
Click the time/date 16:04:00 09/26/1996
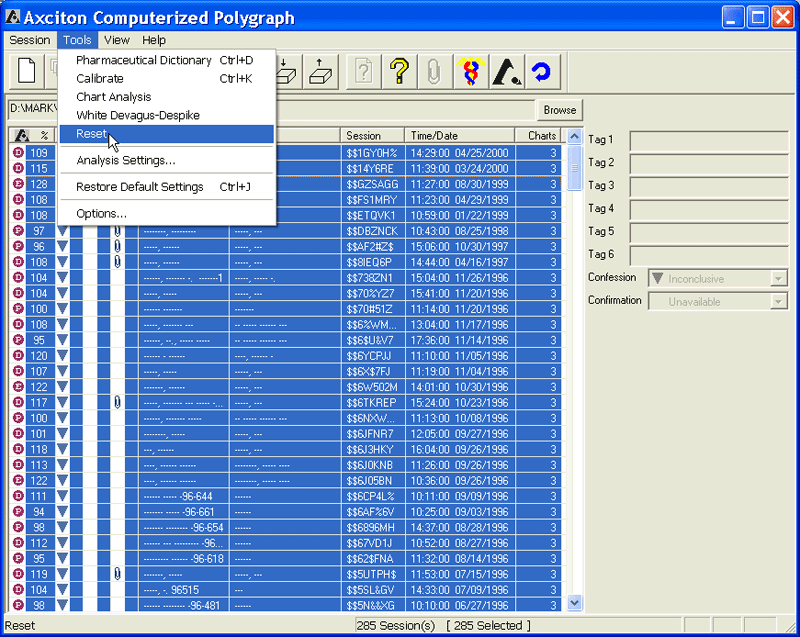point(460,450)
